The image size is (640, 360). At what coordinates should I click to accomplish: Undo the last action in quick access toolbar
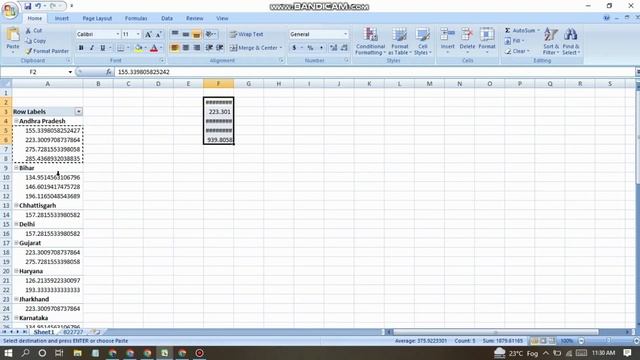click(38, 6)
